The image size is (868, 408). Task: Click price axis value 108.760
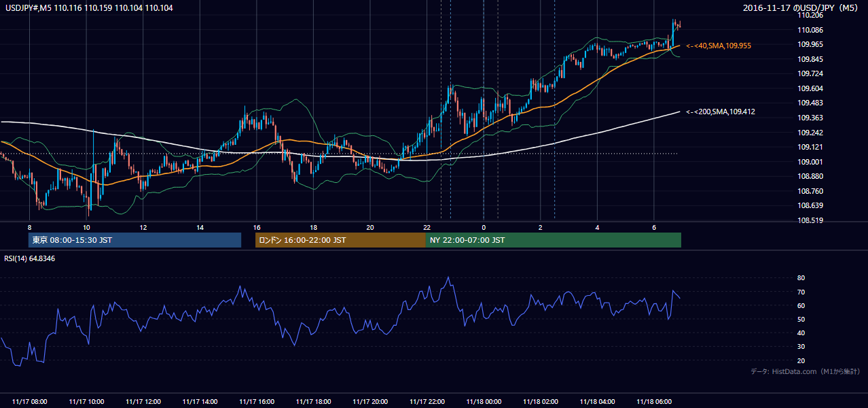810,191
